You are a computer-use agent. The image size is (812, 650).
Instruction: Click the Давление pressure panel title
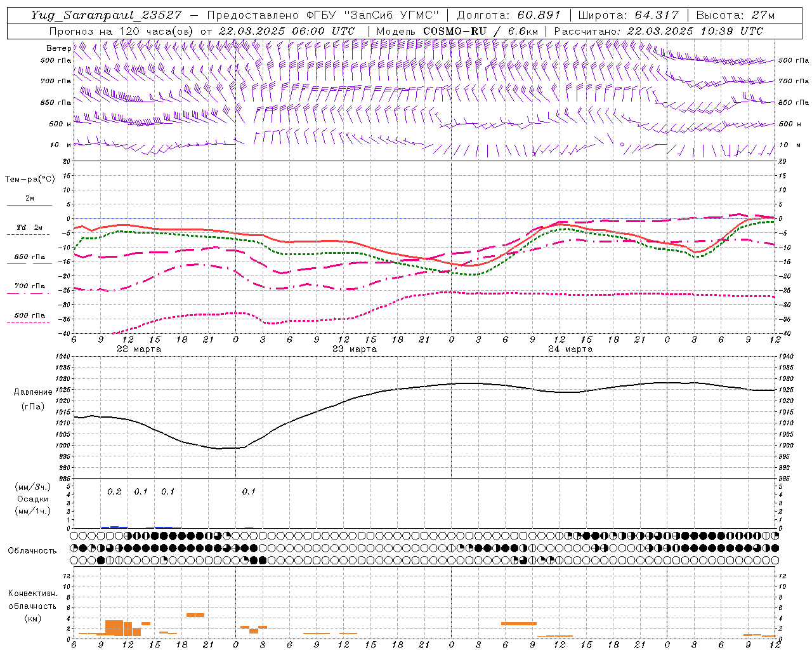33,392
